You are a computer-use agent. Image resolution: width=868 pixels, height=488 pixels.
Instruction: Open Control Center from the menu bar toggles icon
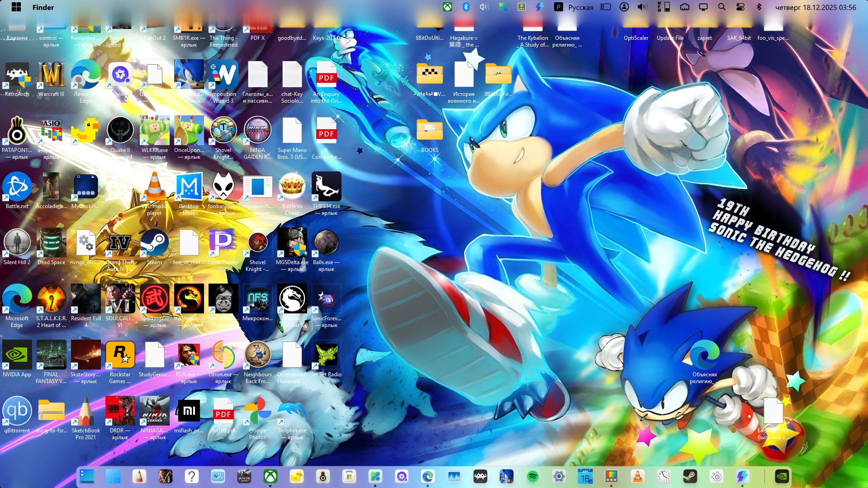(740, 7)
